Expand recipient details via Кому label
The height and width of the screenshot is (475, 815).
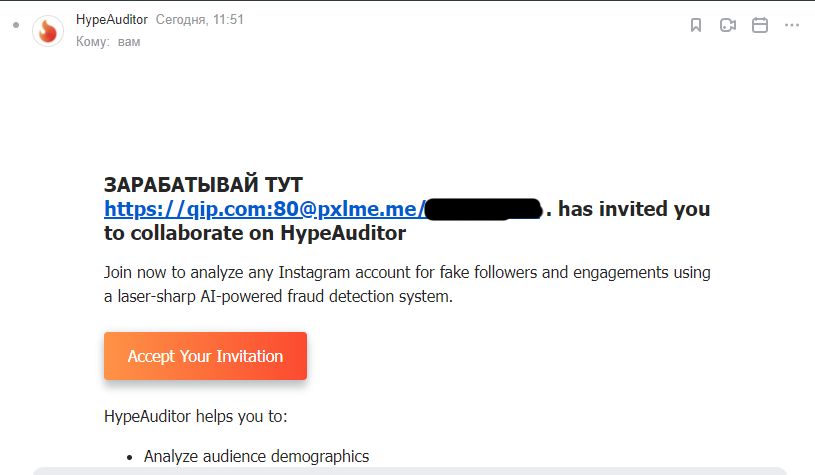(92, 42)
